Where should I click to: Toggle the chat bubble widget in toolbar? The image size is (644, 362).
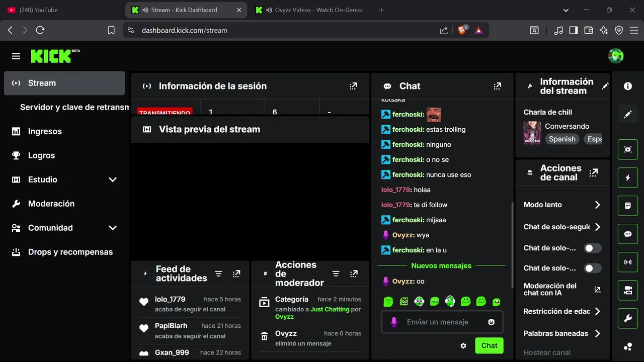(628, 234)
